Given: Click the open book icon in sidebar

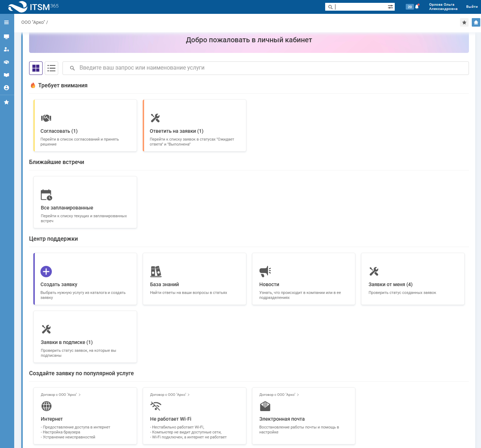Looking at the screenshot, I should 6,75.
